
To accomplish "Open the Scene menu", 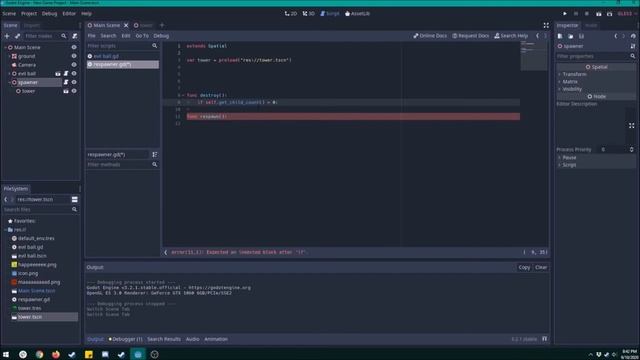I will click(9, 13).
